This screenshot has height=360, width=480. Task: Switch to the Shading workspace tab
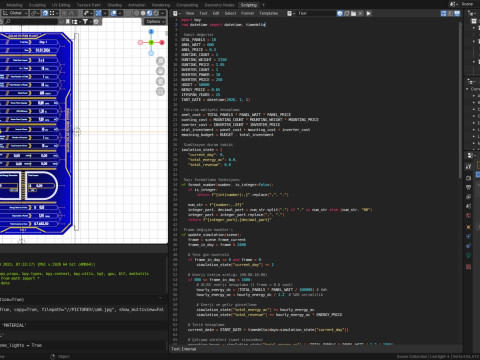click(114, 5)
